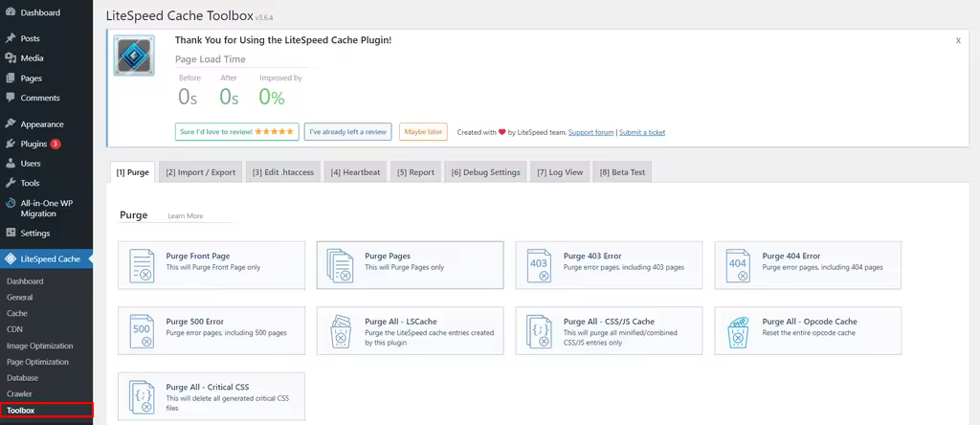Click I've already left a review

tap(348, 132)
